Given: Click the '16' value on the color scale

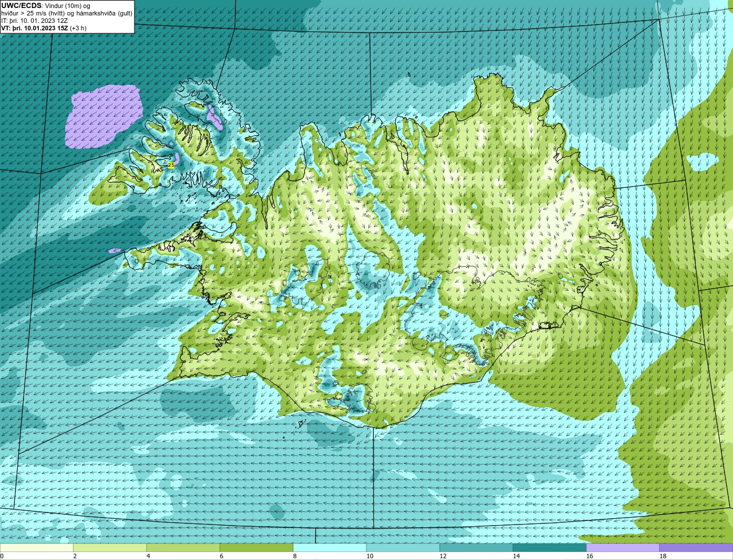Looking at the screenshot, I should [590, 556].
